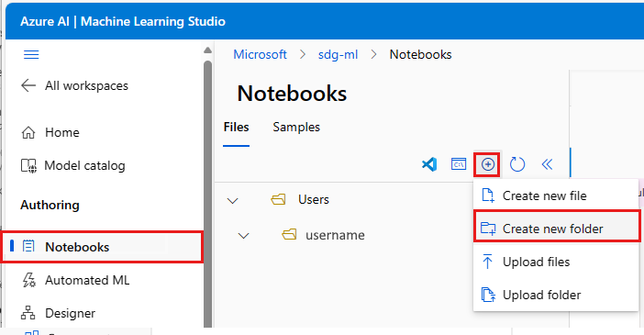This screenshot has height=335, width=644.
Task: Collapse the username folder chevron
Action: click(x=243, y=236)
